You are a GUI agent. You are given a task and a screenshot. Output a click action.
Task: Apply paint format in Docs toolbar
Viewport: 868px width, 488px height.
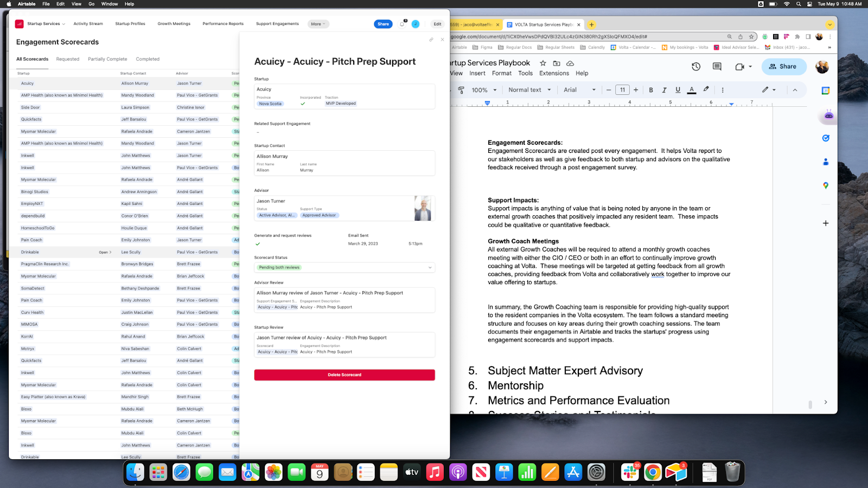tap(461, 90)
